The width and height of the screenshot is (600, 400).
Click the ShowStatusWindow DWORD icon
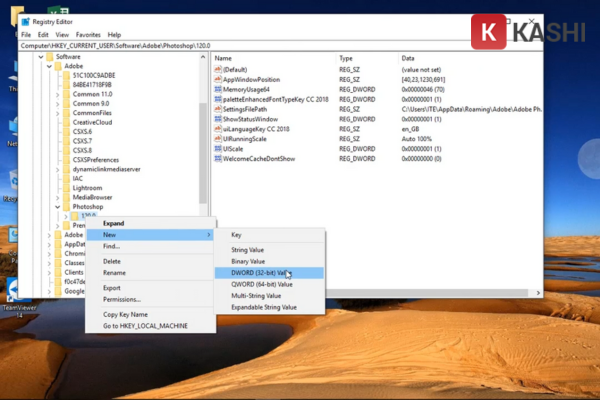218,119
